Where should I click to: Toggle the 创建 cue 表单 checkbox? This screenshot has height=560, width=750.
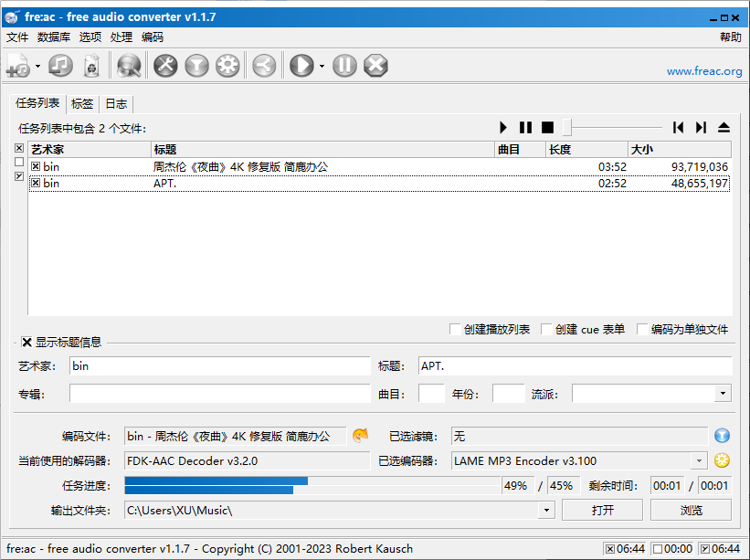(547, 329)
